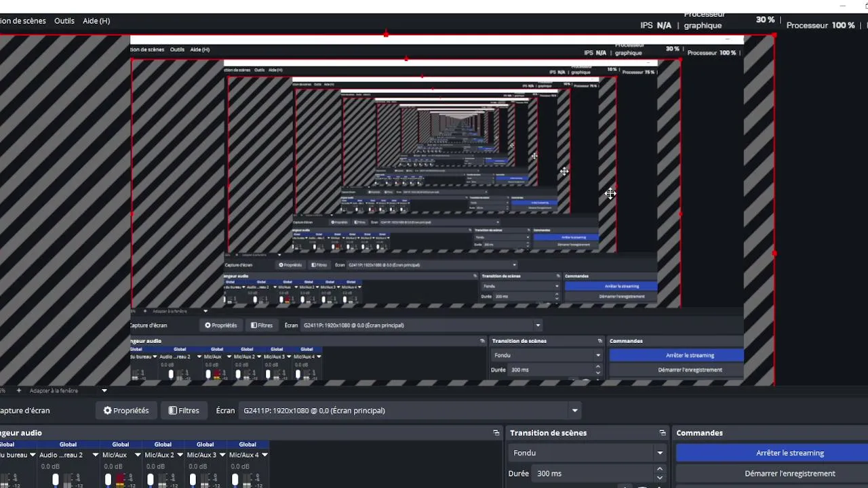The width and height of the screenshot is (868, 488).
Task: Open the Outils menu in the main menu bar
Action: click(x=64, y=21)
